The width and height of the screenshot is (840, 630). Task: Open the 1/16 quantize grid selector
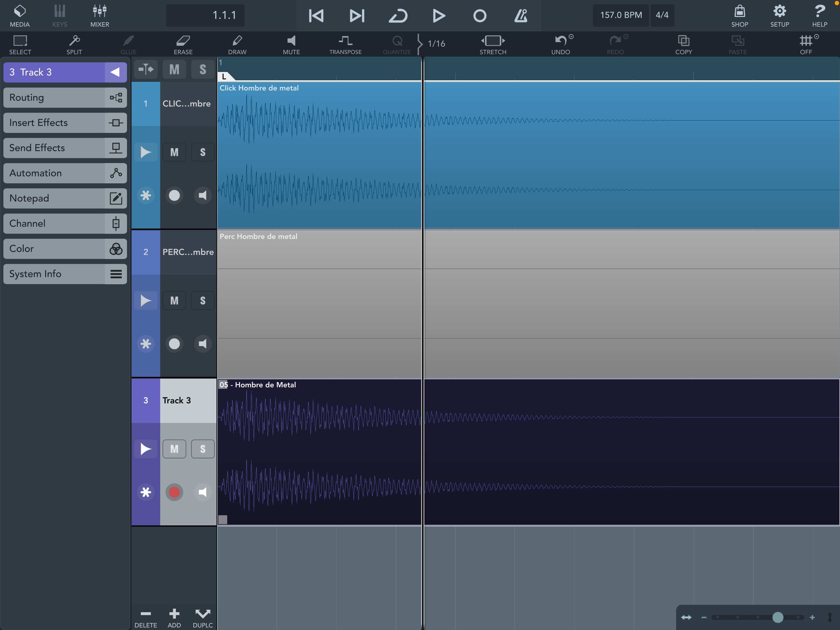pos(436,44)
